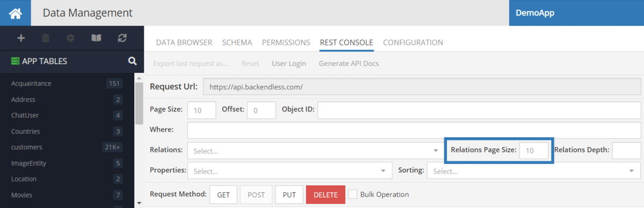
Task: Switch to the SCHEMA tab
Action: [x=237, y=42]
